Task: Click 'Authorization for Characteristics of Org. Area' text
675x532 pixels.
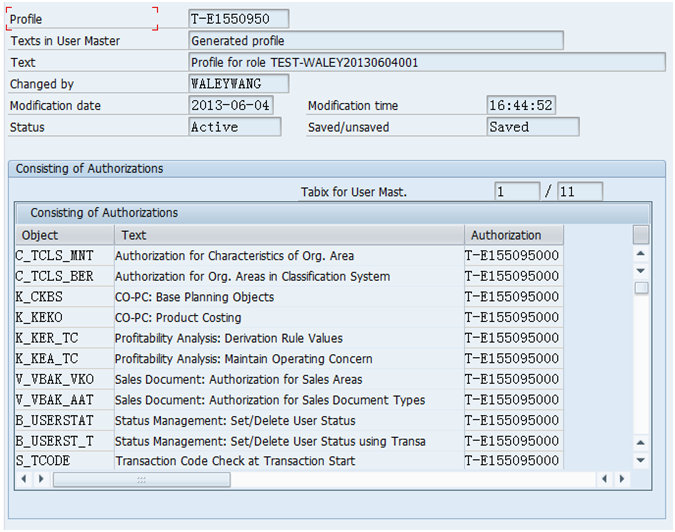Action: [234, 256]
